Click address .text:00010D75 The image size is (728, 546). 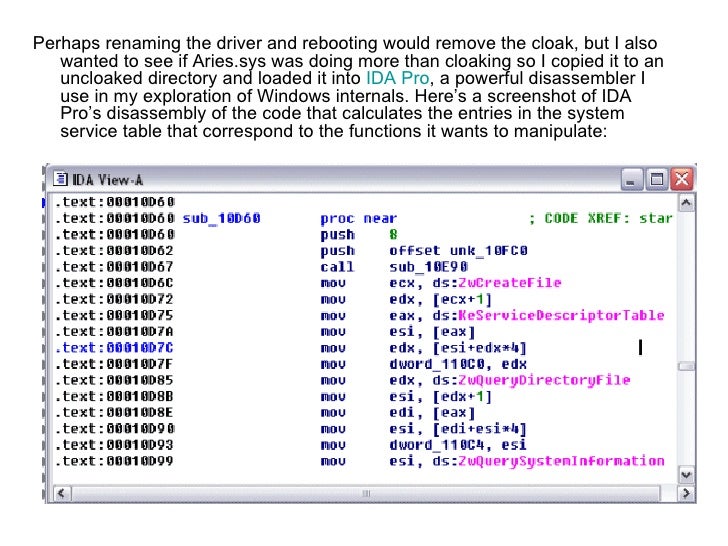coord(114,315)
